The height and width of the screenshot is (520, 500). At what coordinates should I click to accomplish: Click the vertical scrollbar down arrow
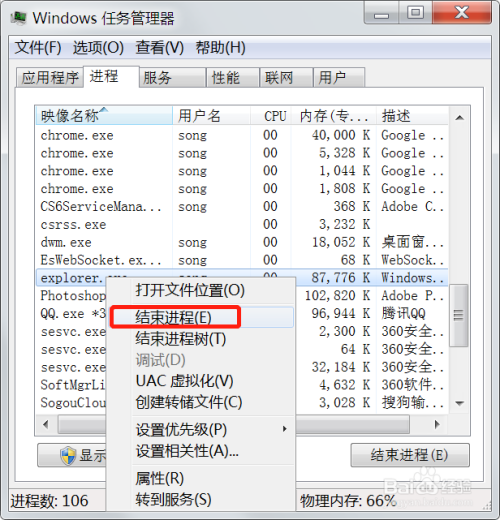pyautogui.click(x=460, y=403)
